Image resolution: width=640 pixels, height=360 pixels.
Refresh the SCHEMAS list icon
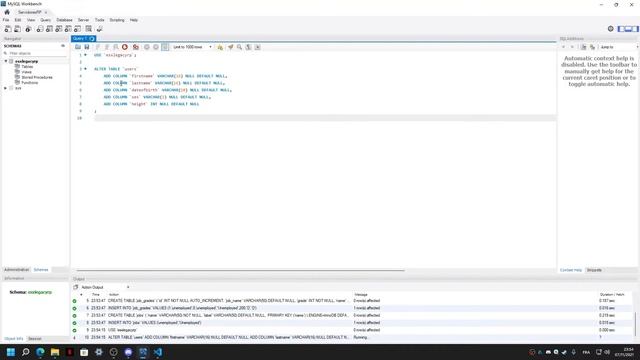(63, 46)
